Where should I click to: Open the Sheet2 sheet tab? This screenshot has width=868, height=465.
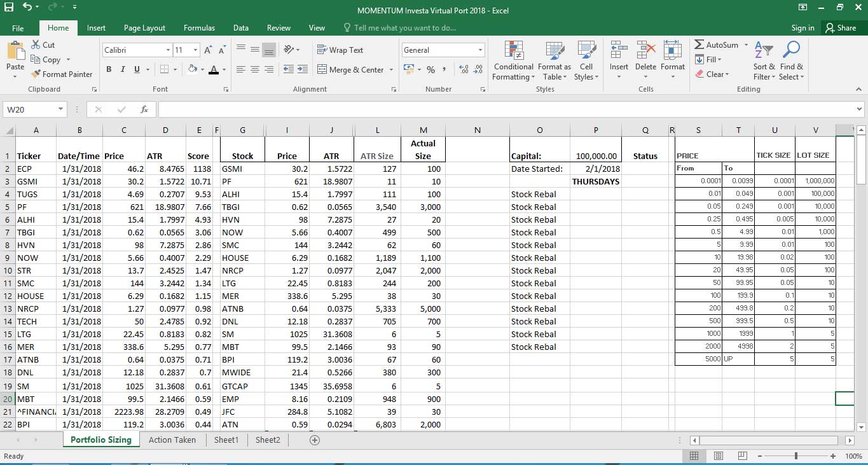(x=268, y=440)
